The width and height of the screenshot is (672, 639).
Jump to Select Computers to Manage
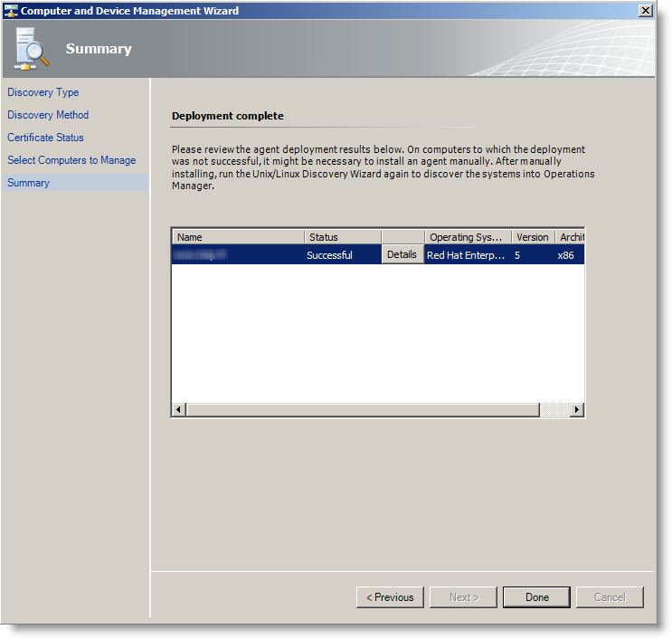pos(71,160)
